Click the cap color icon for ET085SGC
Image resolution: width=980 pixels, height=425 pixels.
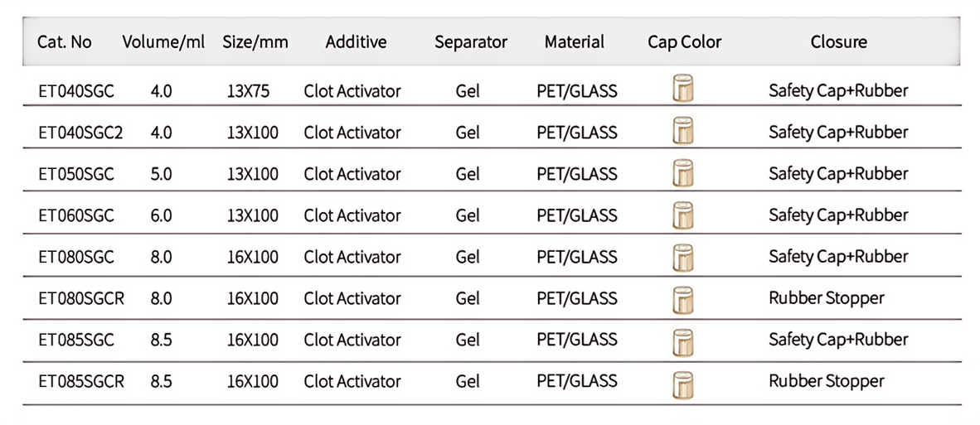pyautogui.click(x=682, y=341)
